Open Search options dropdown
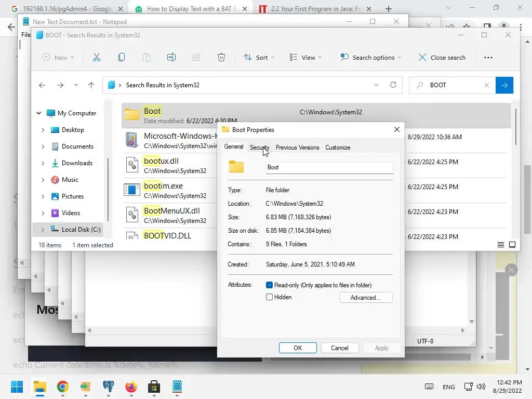This screenshot has width=532, height=399. pyautogui.click(x=370, y=57)
